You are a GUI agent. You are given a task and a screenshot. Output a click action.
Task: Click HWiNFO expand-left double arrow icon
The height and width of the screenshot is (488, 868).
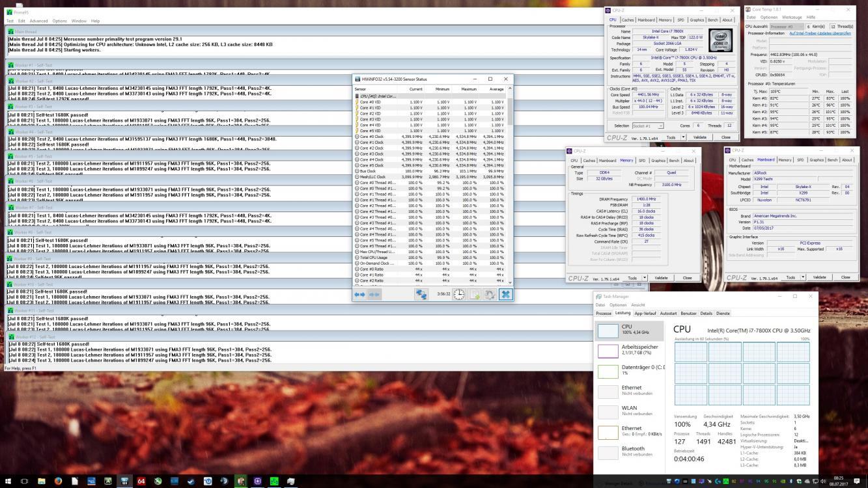pos(359,295)
